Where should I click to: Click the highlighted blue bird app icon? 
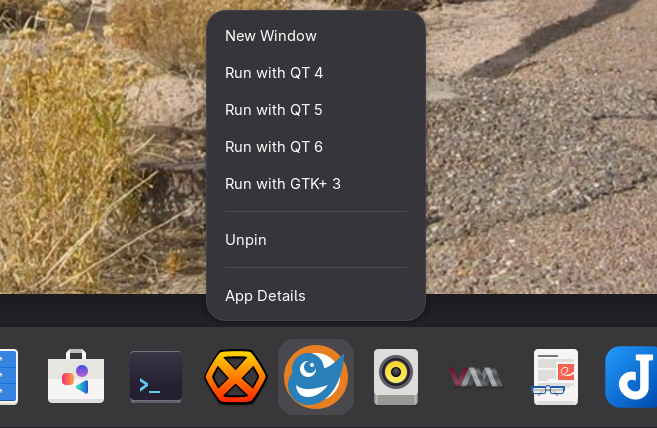(316, 376)
